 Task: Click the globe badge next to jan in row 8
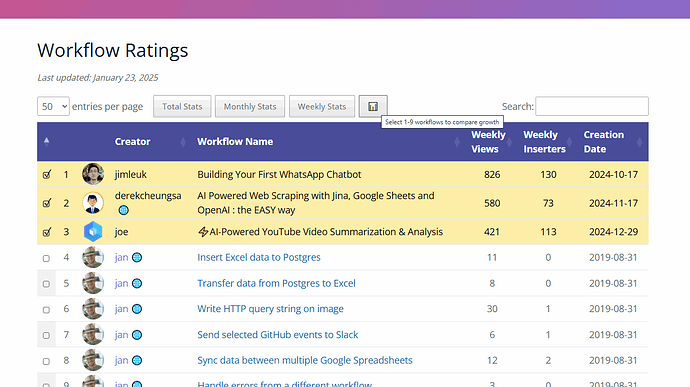[x=137, y=360]
